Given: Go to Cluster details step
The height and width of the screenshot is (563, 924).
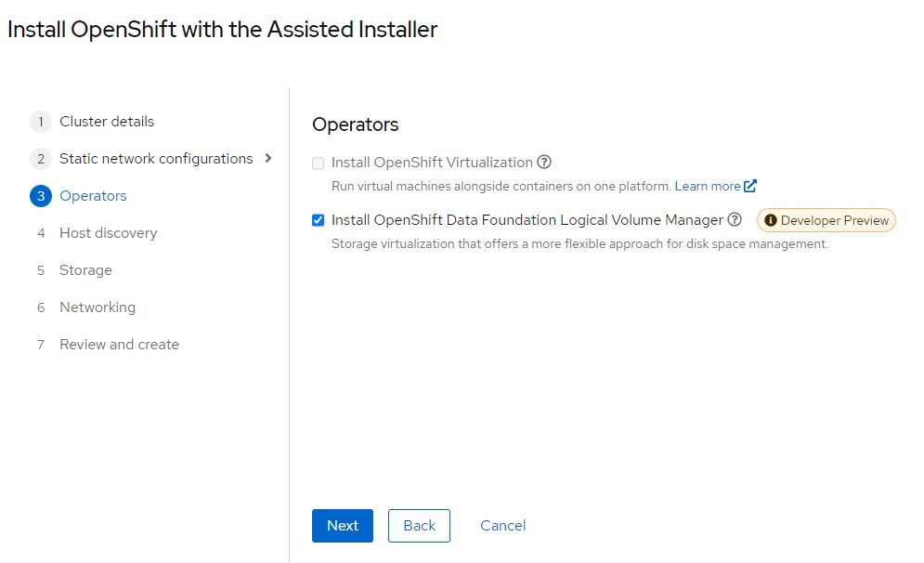Looking at the screenshot, I should (x=107, y=122).
